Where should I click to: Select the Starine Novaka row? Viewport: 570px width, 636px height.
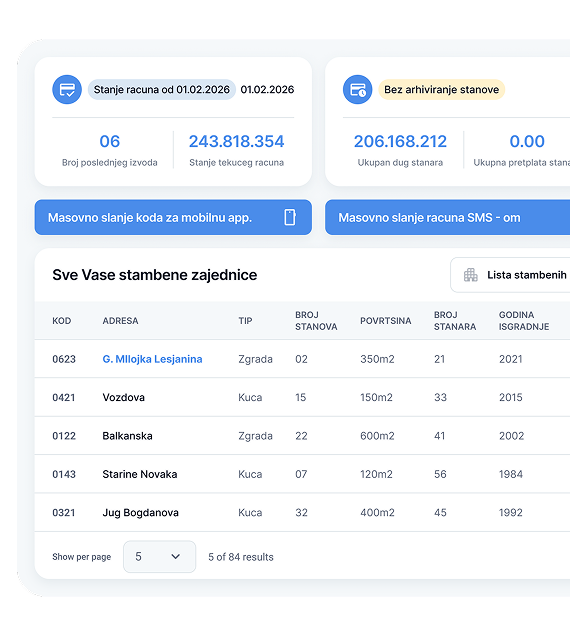tap(302, 474)
